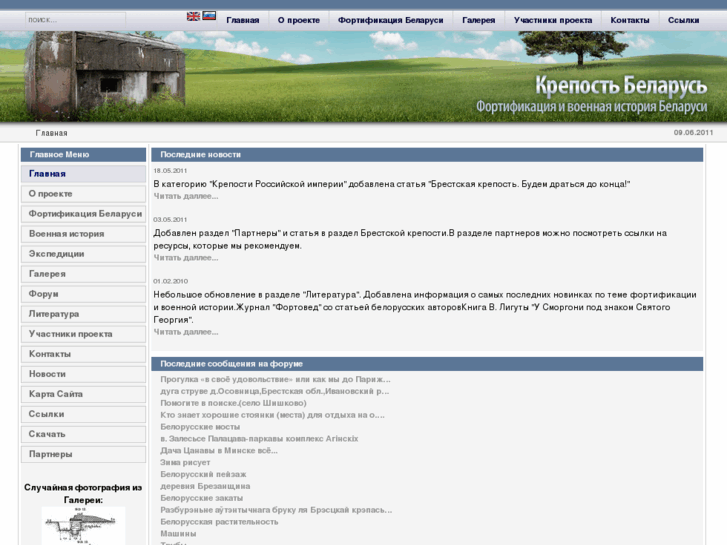Open 'Новости' sidebar item
Screen dimensions: 727x545
point(83,374)
